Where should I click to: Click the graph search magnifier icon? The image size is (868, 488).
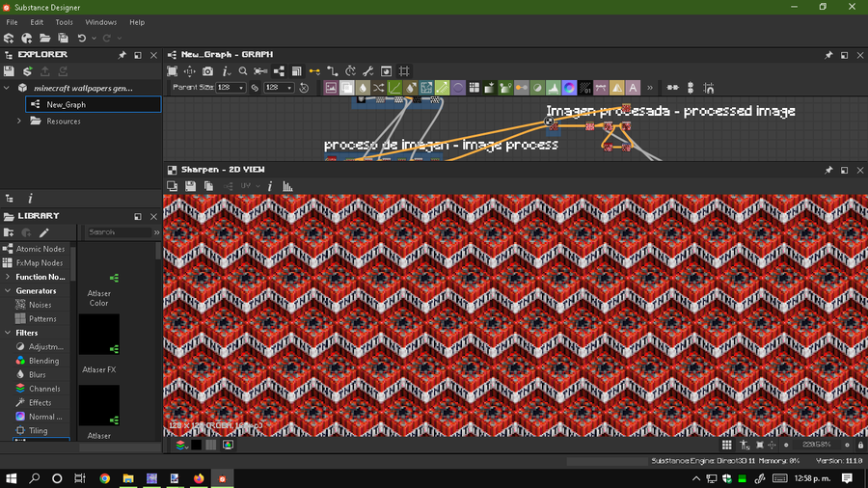click(x=243, y=71)
